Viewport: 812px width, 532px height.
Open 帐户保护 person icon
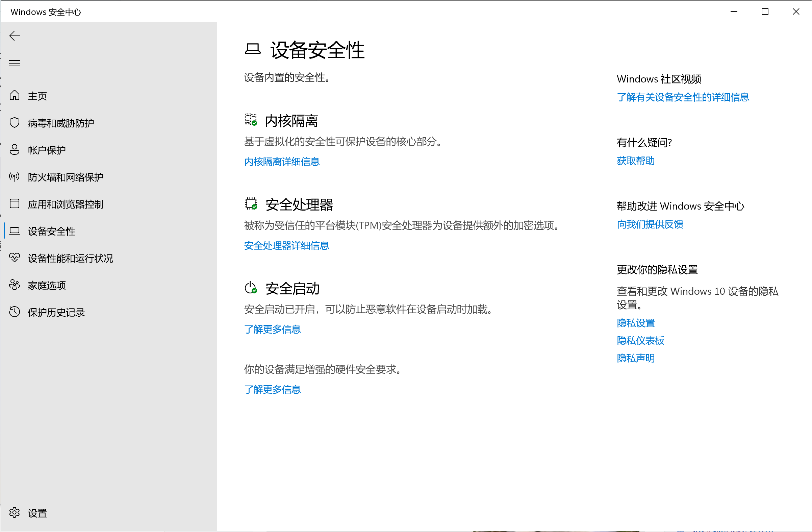click(x=14, y=149)
